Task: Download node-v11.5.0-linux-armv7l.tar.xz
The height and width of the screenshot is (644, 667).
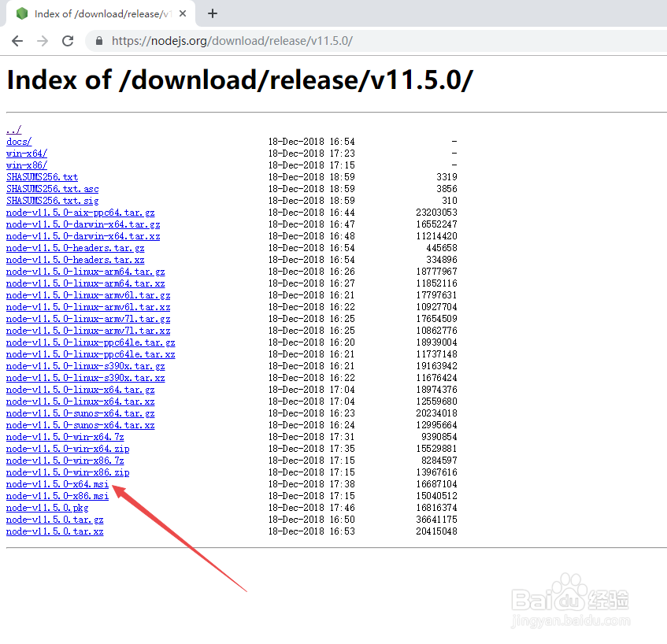Action: 88,331
